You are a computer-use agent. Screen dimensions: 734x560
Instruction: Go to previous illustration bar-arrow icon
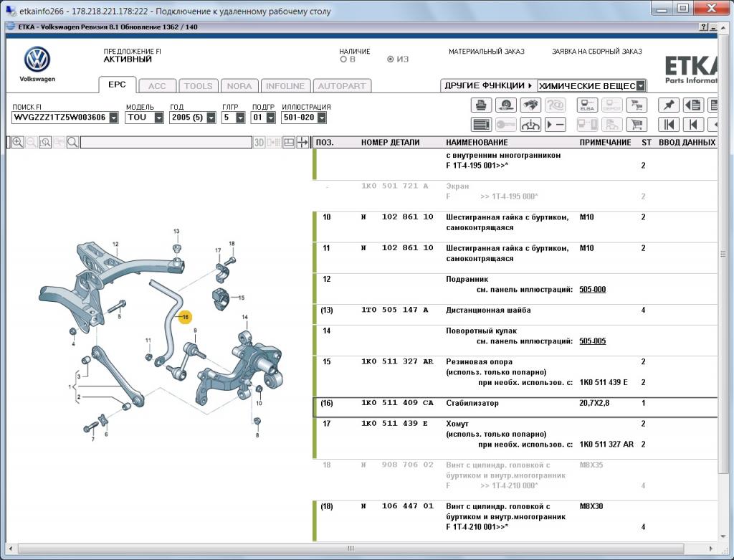(693, 125)
